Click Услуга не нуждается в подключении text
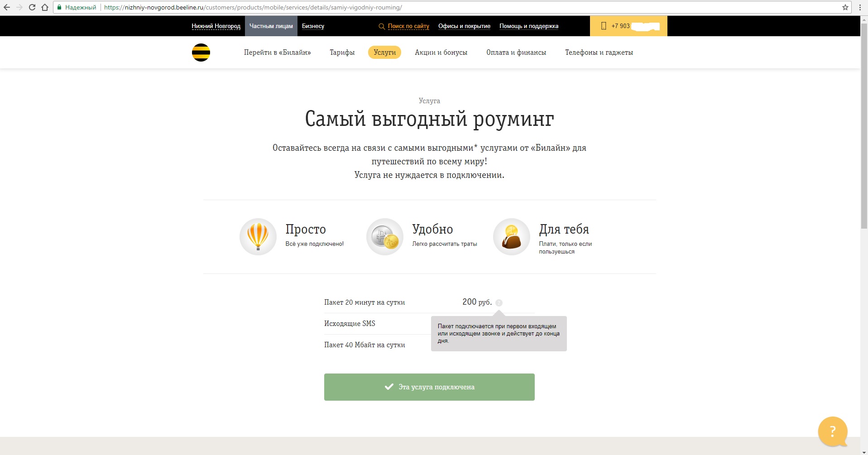The height and width of the screenshot is (455, 868). (x=429, y=175)
